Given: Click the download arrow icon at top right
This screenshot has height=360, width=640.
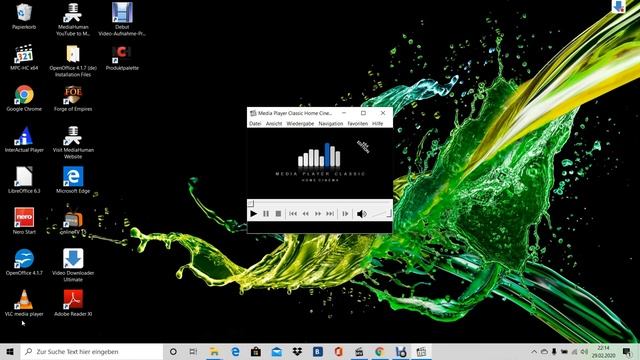Looking at the screenshot, I should pos(618,6).
